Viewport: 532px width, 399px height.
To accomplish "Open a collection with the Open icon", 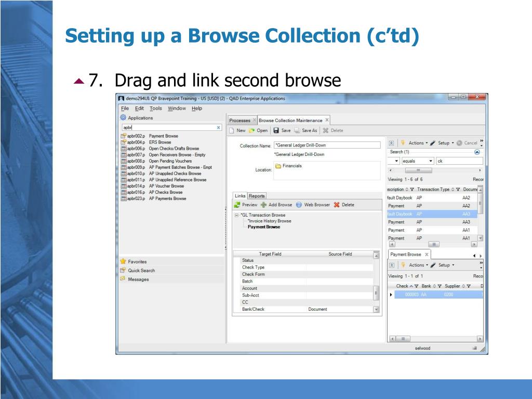I will (x=251, y=130).
